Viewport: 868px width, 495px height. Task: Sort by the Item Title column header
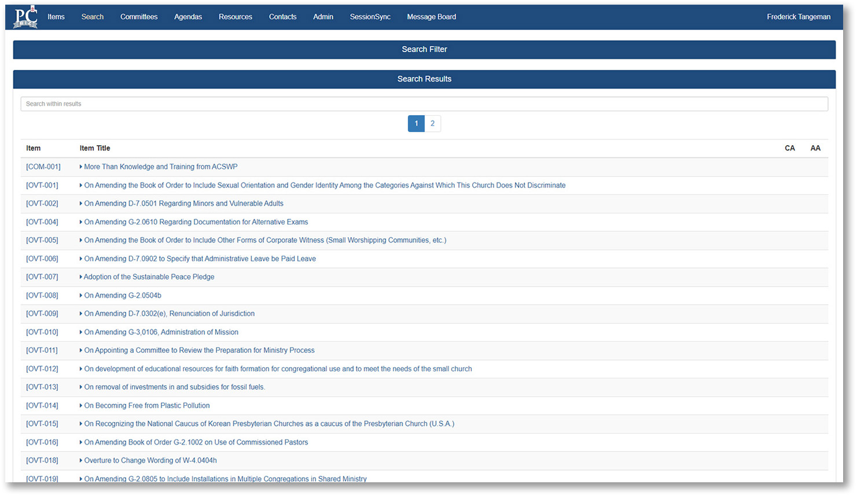click(95, 149)
